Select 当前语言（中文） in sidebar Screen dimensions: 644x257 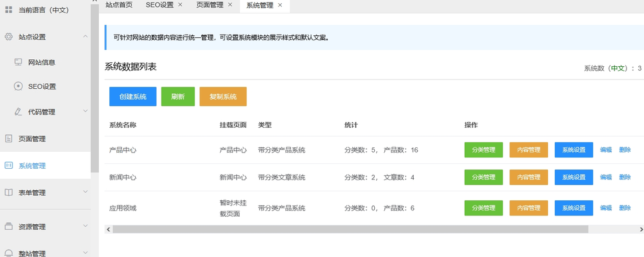click(45, 10)
